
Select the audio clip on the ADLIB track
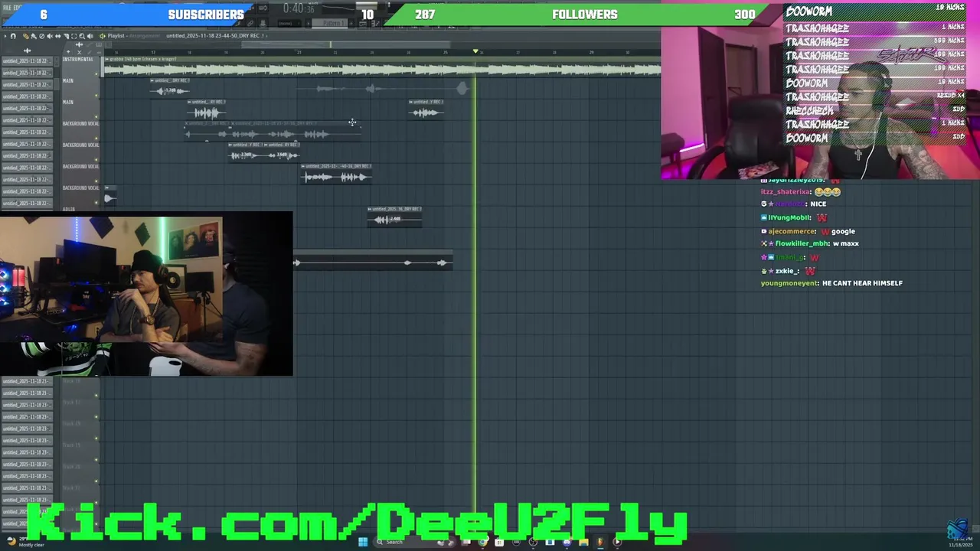(x=394, y=217)
